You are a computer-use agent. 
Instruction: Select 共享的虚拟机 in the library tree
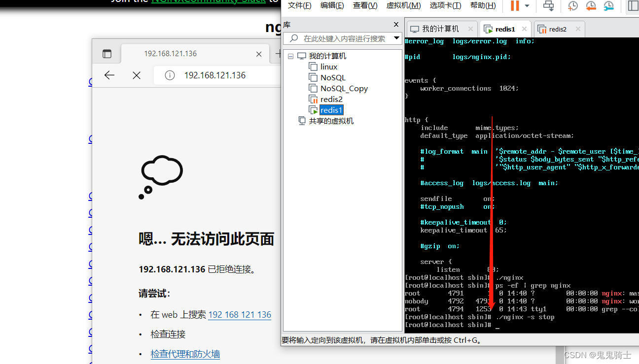click(x=331, y=121)
